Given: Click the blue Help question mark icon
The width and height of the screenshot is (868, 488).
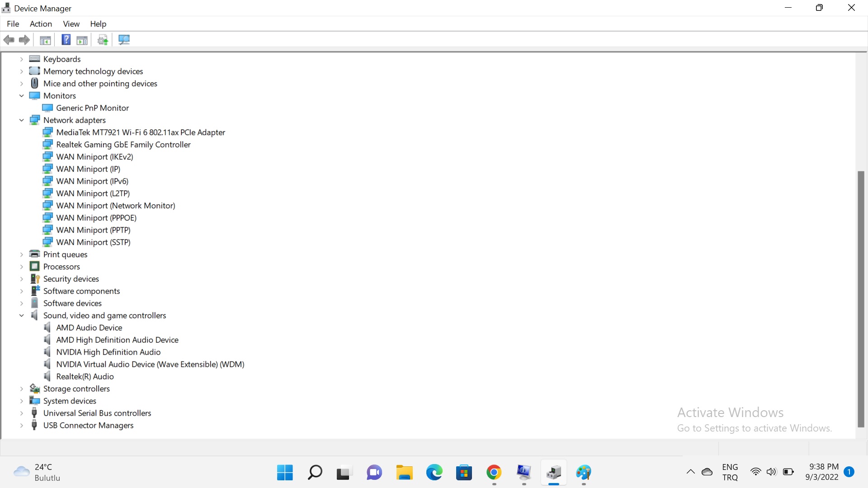Looking at the screenshot, I should tap(66, 40).
